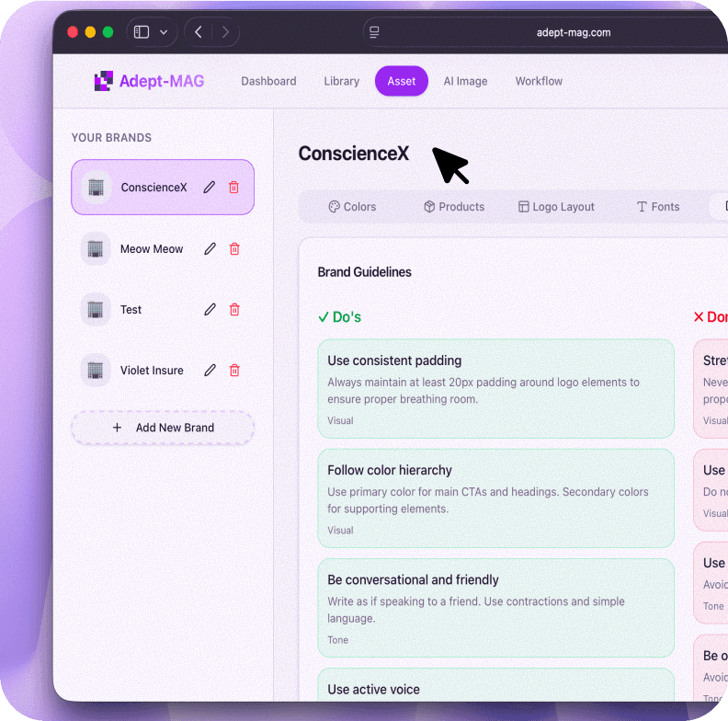This screenshot has height=721, width=728.
Task: Remove Violet Insure using its trash icon
Action: point(234,371)
